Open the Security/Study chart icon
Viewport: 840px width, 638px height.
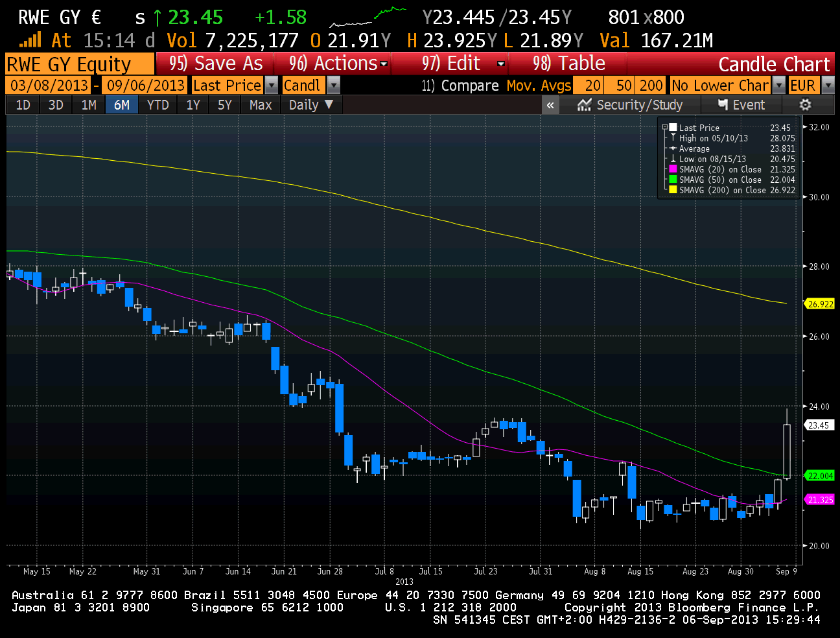585,105
